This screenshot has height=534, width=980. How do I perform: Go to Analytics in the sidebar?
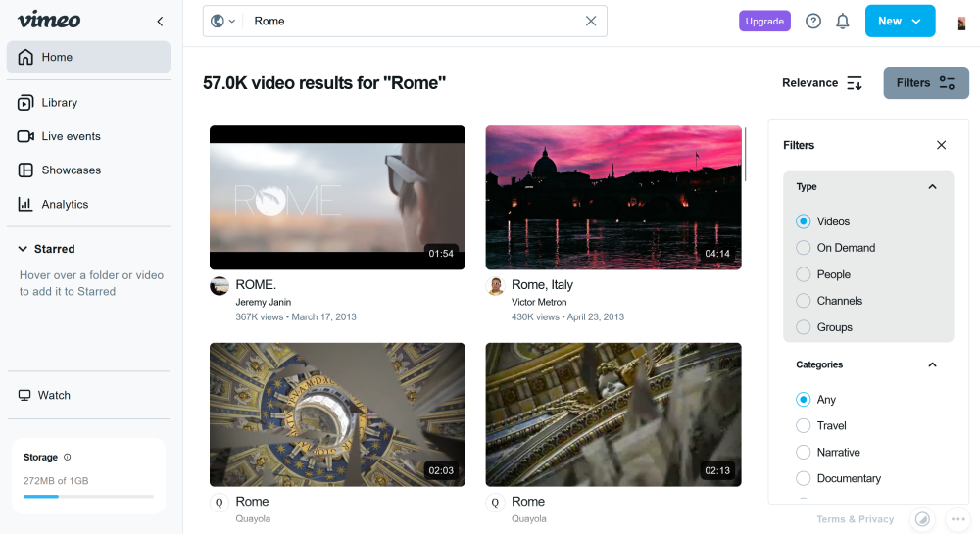pos(65,205)
